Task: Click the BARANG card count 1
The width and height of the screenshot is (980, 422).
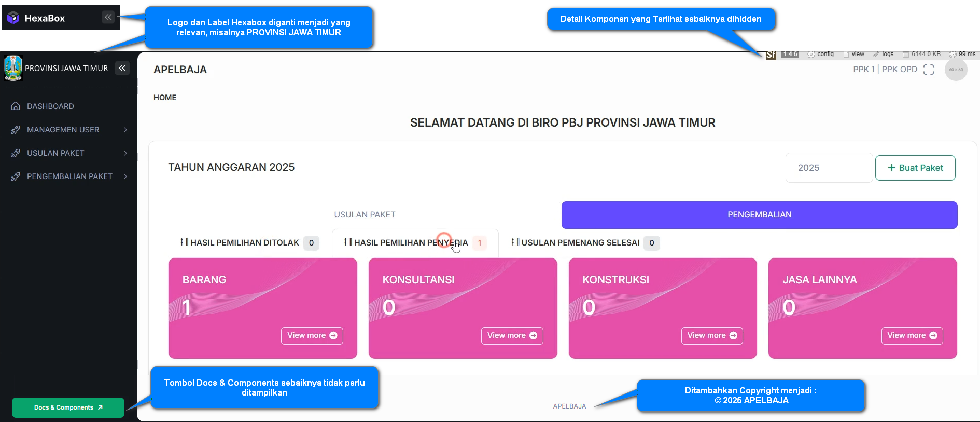Action: (187, 307)
